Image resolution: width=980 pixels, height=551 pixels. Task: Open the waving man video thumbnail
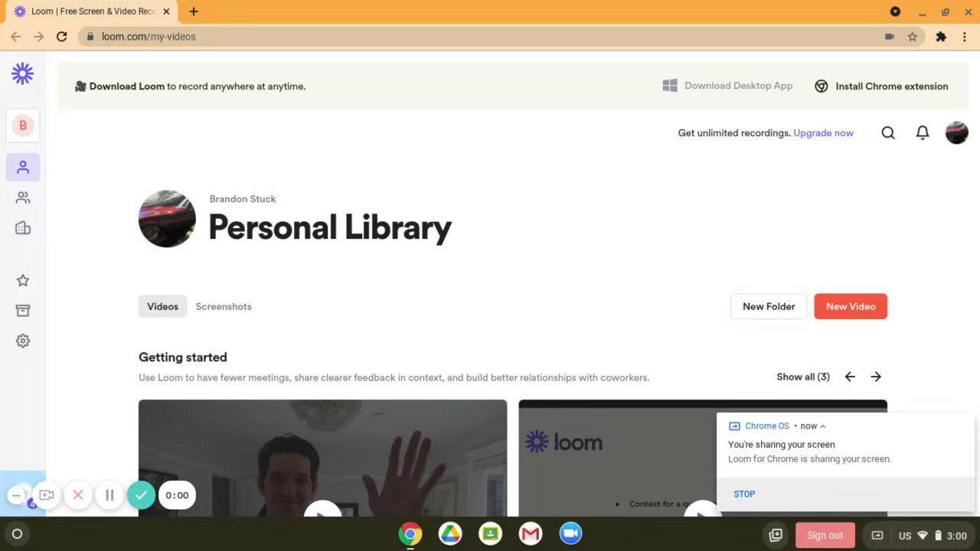(322, 458)
